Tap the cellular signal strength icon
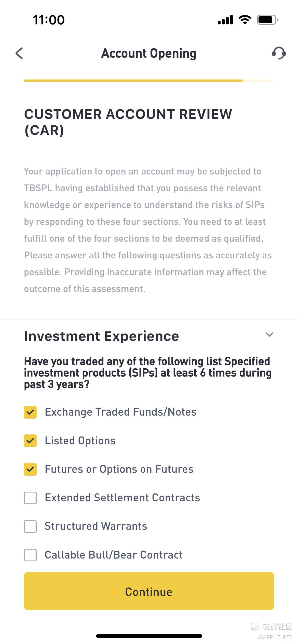This screenshot has width=298, height=644. (x=225, y=20)
